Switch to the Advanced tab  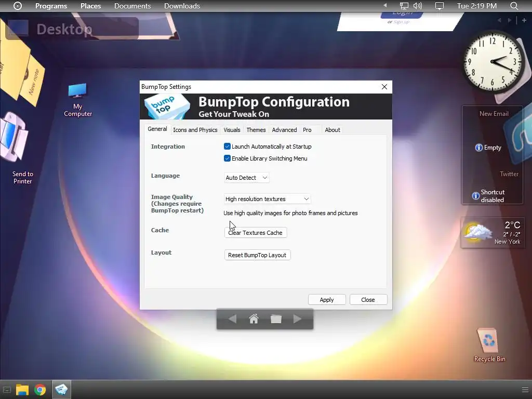click(x=284, y=130)
